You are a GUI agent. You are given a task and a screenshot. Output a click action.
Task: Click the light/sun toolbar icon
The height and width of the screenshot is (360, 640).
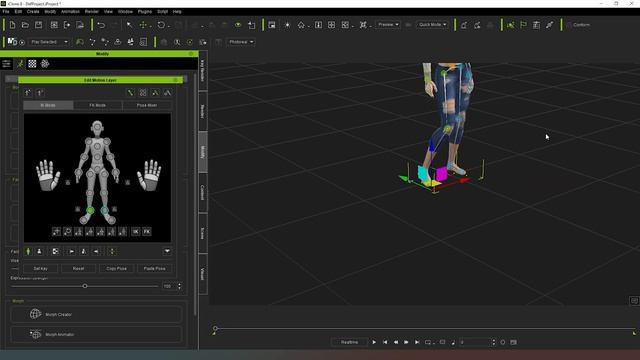click(287, 25)
